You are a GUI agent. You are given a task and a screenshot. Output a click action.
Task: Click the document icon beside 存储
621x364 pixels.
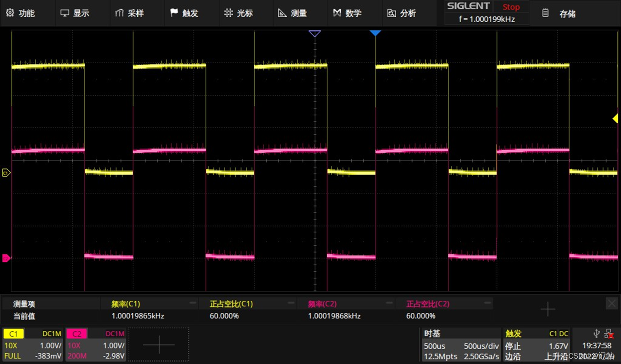tap(545, 13)
